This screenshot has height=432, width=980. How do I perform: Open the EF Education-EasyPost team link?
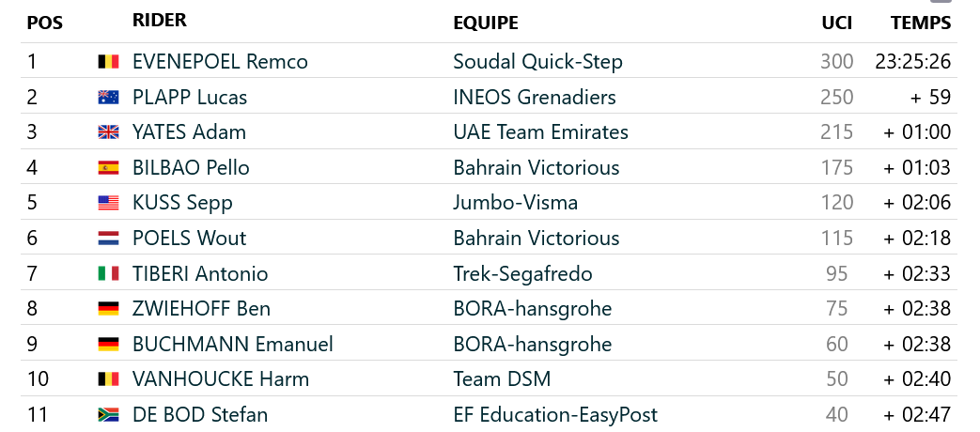point(555,415)
